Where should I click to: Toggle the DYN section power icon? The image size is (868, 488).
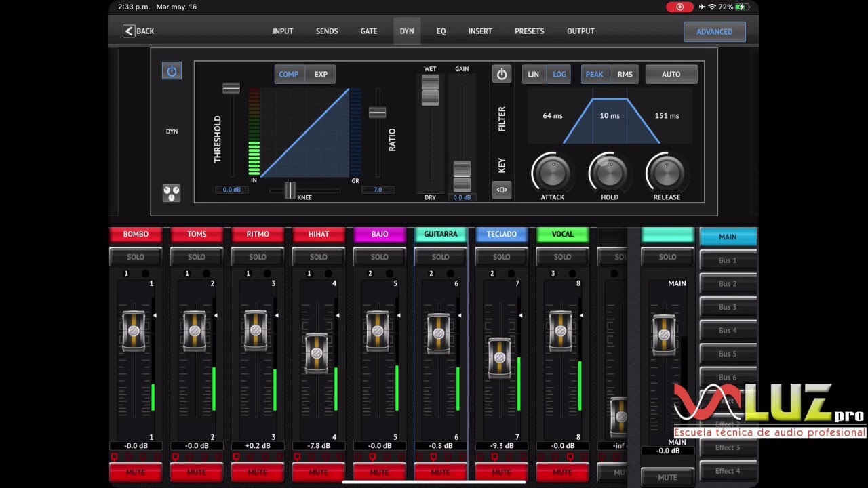(172, 71)
